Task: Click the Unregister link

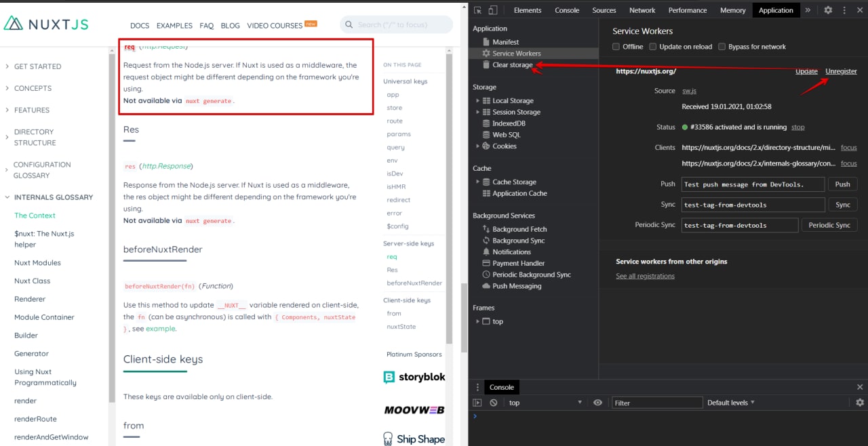Action: [x=841, y=71]
